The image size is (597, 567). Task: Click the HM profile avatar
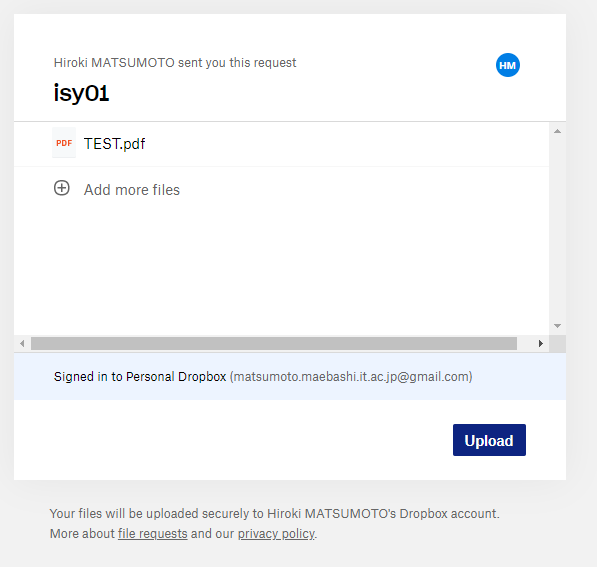(x=508, y=65)
